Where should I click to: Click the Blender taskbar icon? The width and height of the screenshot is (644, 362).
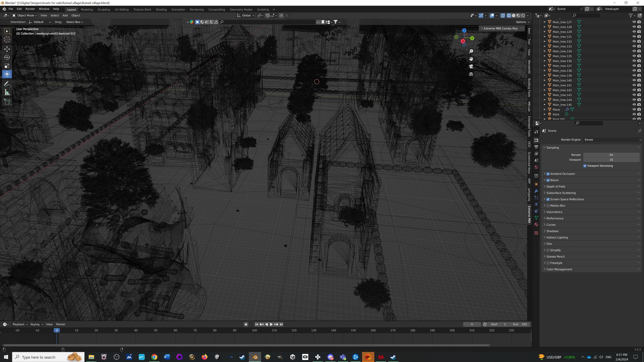click(255, 357)
